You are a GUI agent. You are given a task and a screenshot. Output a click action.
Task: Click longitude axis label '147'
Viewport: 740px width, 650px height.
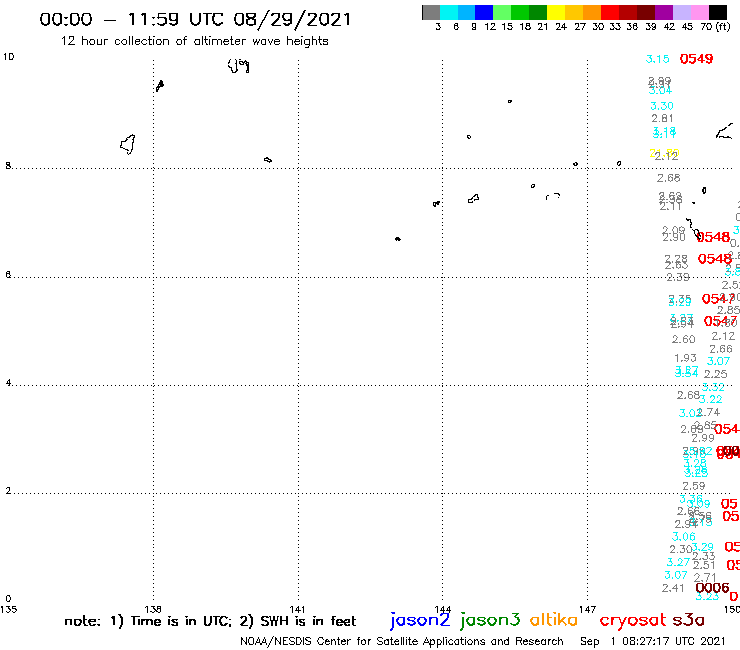click(x=587, y=609)
